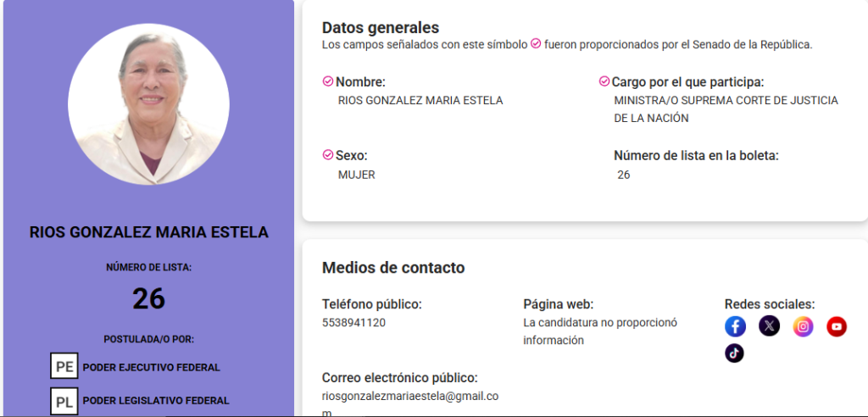Screen dimensions: 868x417
Task: Click the check icon beside Cargo por el que participa
Action: coord(604,82)
